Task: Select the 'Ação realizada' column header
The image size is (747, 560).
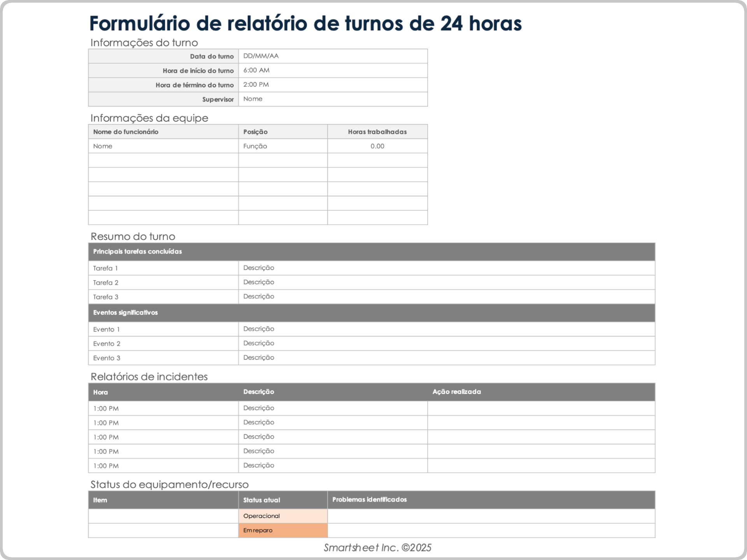Action: pyautogui.click(x=541, y=392)
